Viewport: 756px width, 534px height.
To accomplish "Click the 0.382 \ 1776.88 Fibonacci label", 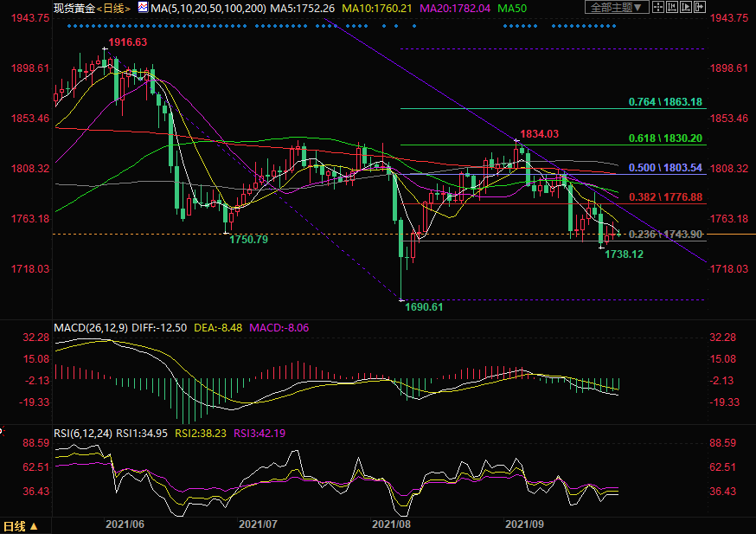I will [665, 196].
